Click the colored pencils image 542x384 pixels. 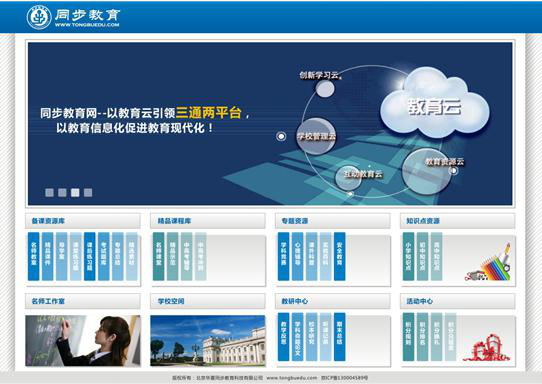(x=488, y=263)
